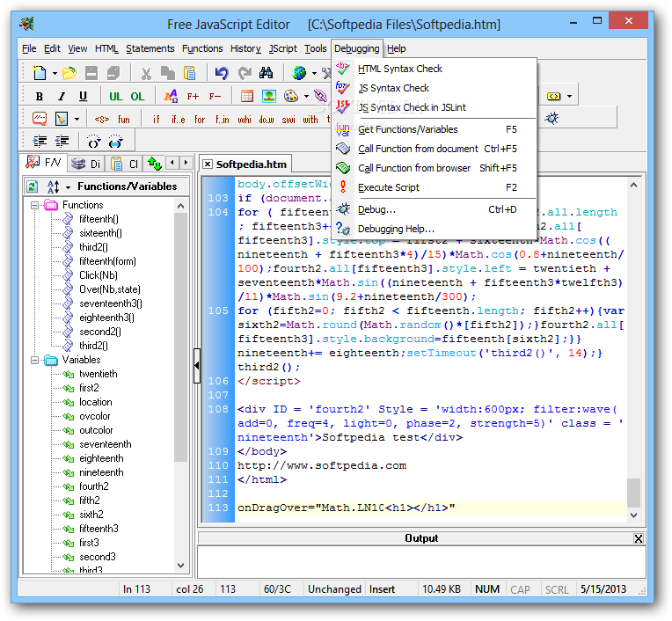This screenshot has width=672, height=621.
Task: Click the tree panel scroll up arrow
Action: point(181,206)
